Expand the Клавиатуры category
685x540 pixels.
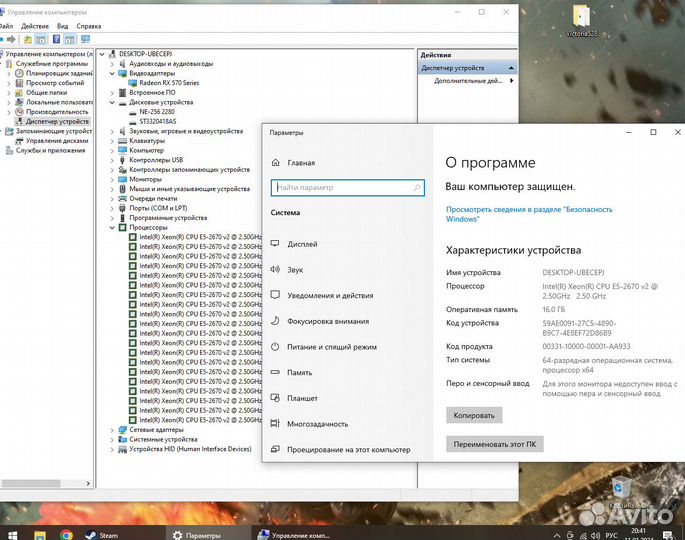[112, 141]
